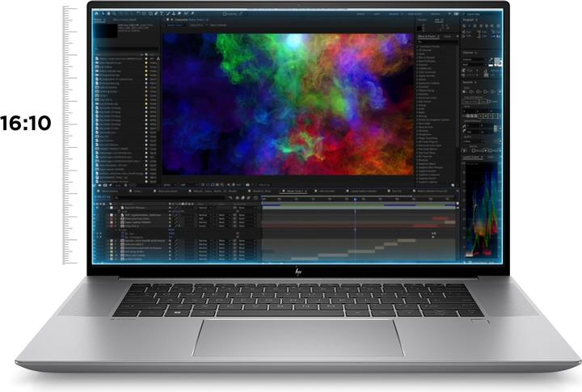
Task: Open the Character panel tab
Action: tap(468, 53)
